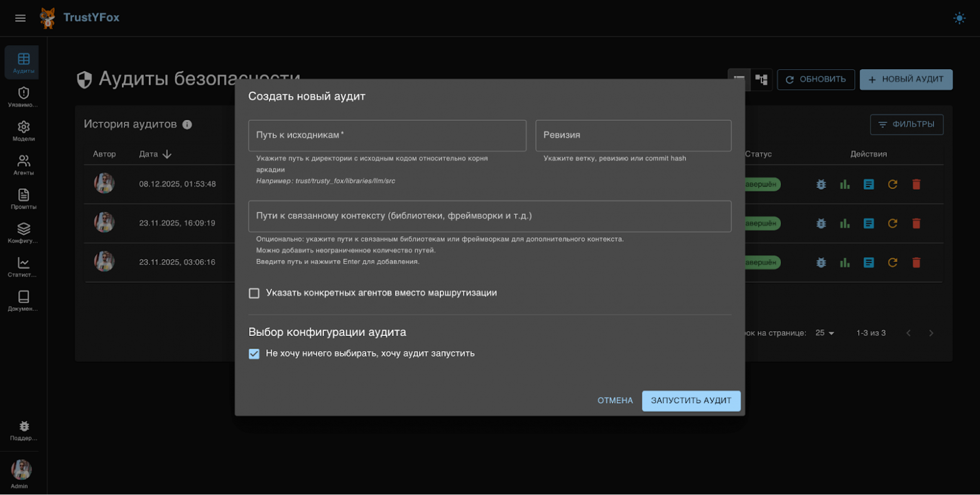
Task: Open the Модели sidebar section
Action: [x=24, y=131]
